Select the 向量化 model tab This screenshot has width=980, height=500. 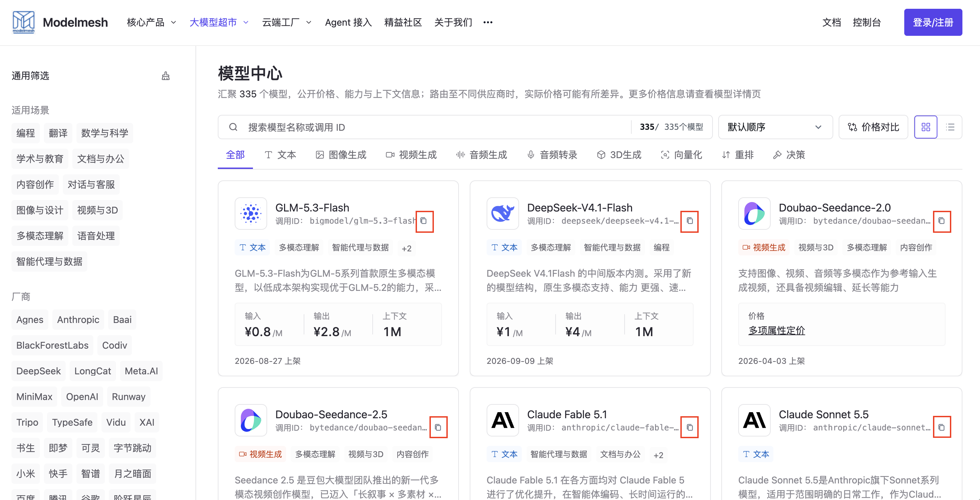[x=681, y=155]
